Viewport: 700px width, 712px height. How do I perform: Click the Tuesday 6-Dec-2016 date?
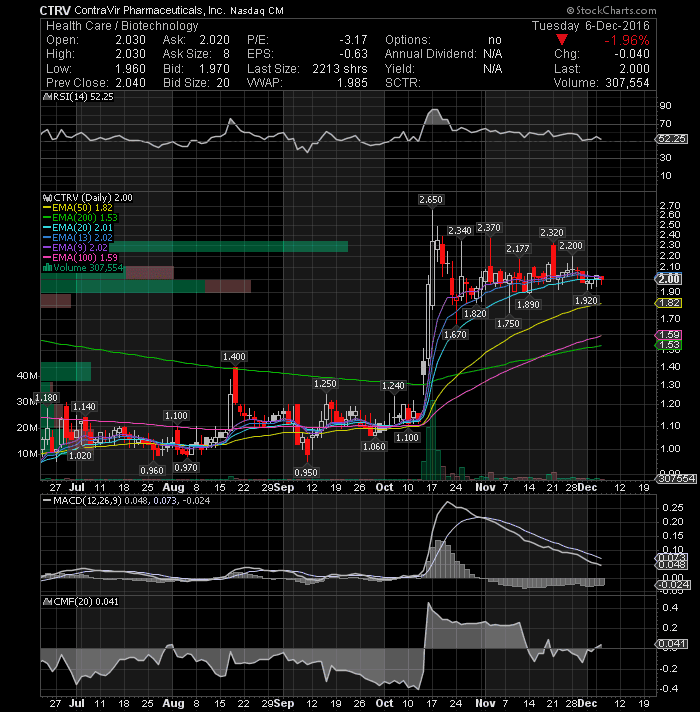591,26
